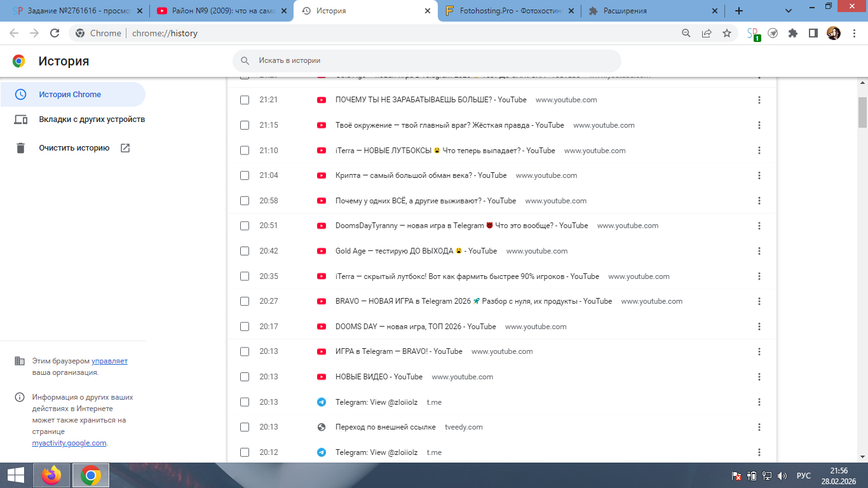
Task: Open the actions menu for DOOMS DAY 20:17 entry
Action: click(759, 327)
